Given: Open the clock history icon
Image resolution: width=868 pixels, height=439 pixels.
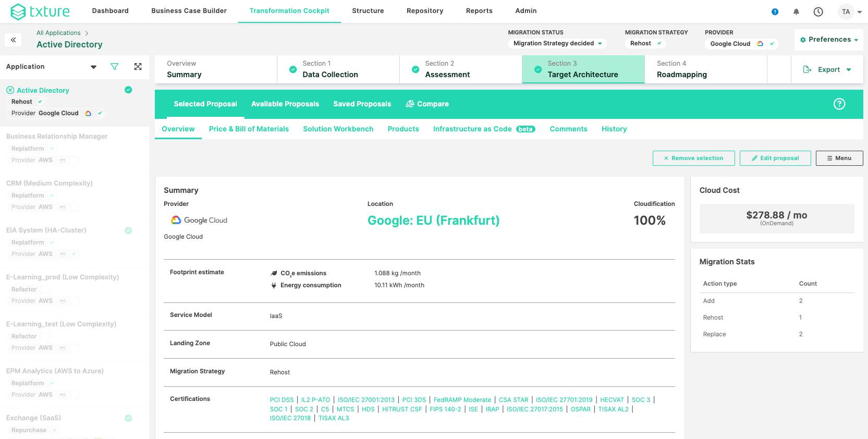Looking at the screenshot, I should point(818,11).
